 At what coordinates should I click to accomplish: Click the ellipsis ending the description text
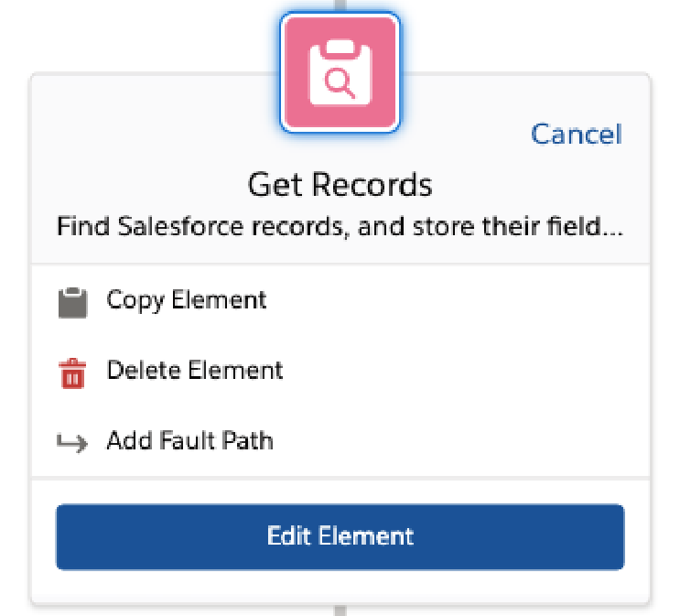point(613,233)
